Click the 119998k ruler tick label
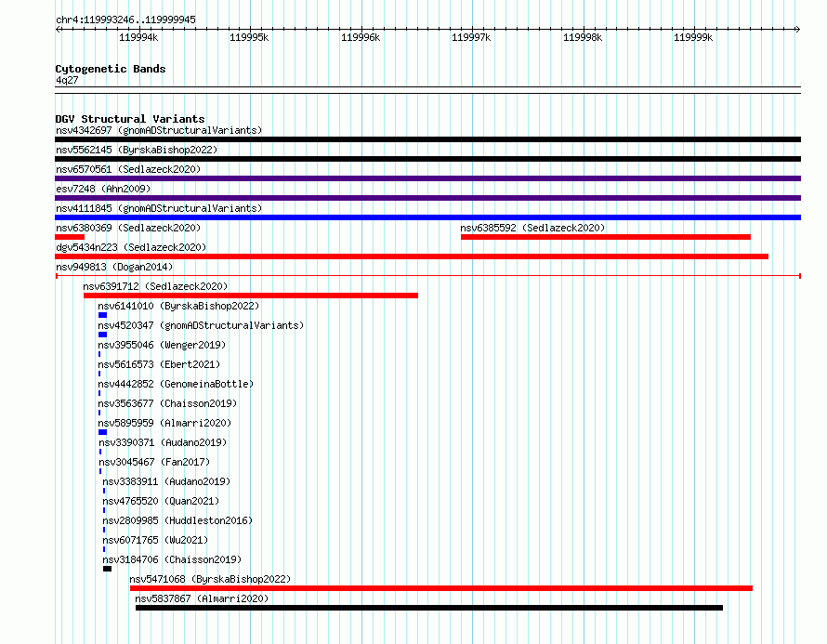The width and height of the screenshot is (827, 644). (x=583, y=37)
